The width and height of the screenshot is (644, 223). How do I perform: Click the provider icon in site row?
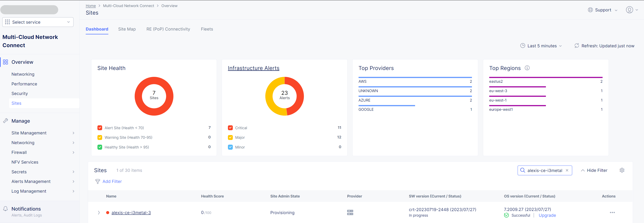tap(350, 212)
